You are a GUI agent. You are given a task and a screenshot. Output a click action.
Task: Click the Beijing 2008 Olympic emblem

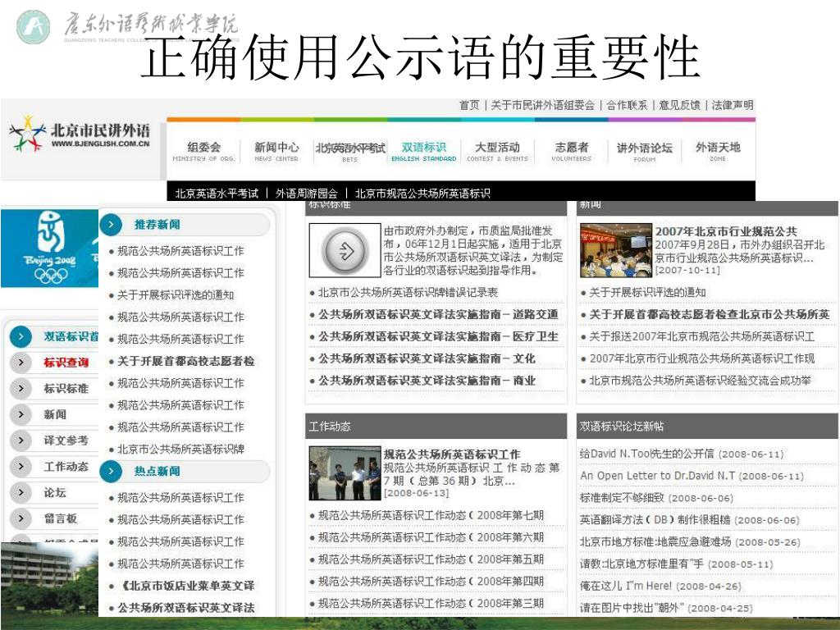tap(50, 246)
